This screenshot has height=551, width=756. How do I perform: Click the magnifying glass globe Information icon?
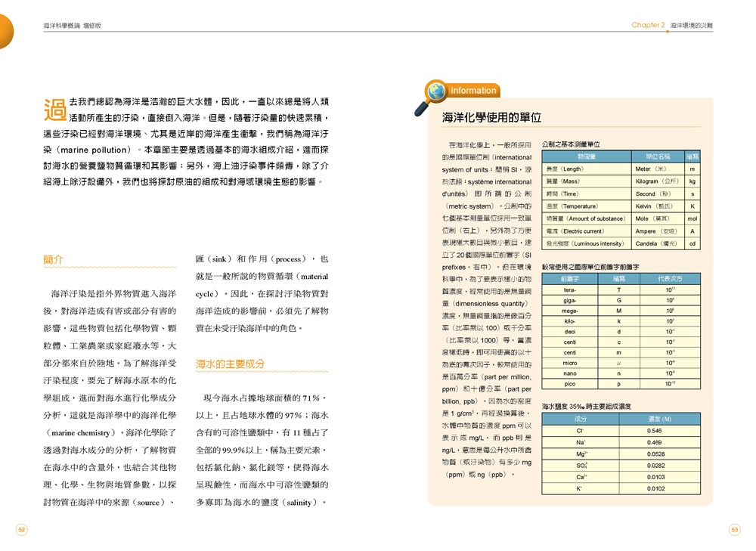[431, 97]
